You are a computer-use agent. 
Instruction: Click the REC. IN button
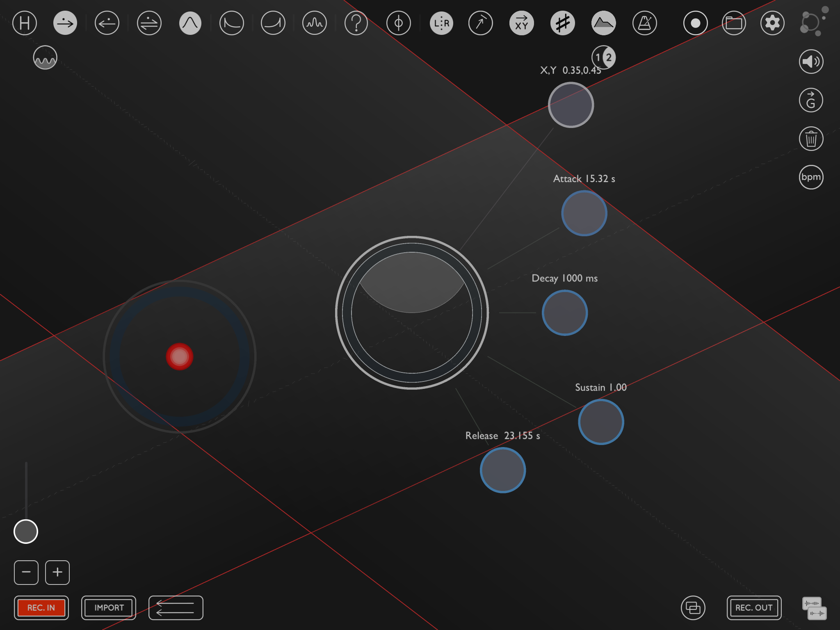41,607
